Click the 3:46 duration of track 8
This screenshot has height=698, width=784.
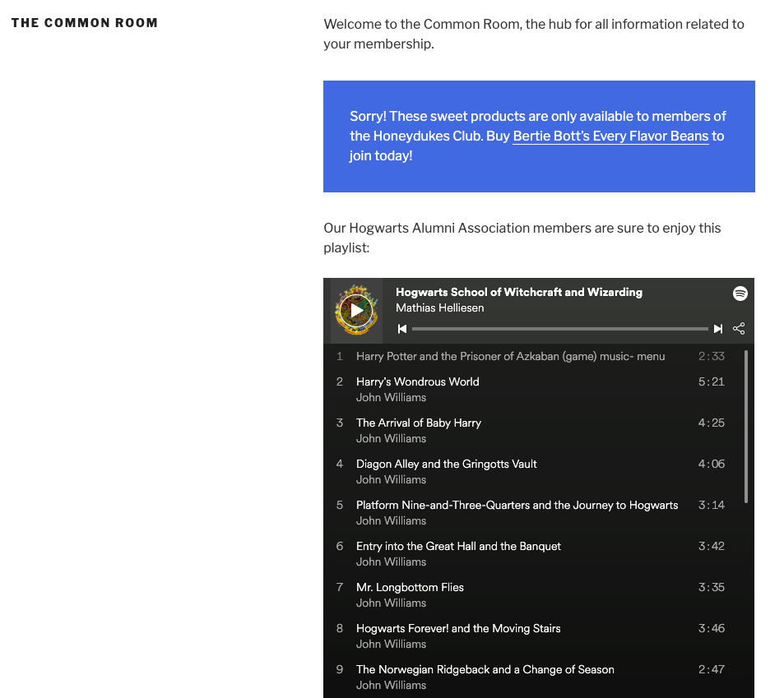tap(711, 629)
